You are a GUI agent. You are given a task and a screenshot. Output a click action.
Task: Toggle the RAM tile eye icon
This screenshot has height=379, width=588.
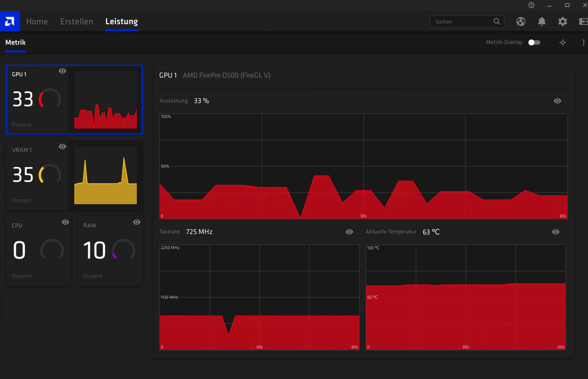click(137, 222)
